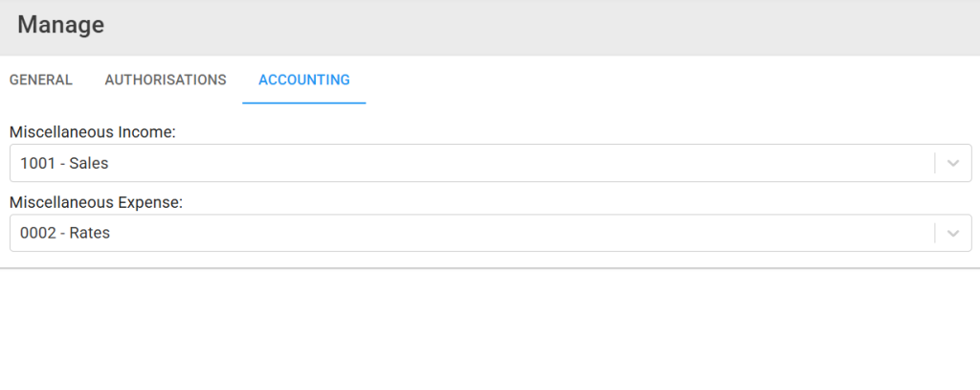This screenshot has height=390, width=980.
Task: Click the Miscellaneous Income chevron arrow
Action: click(x=952, y=164)
